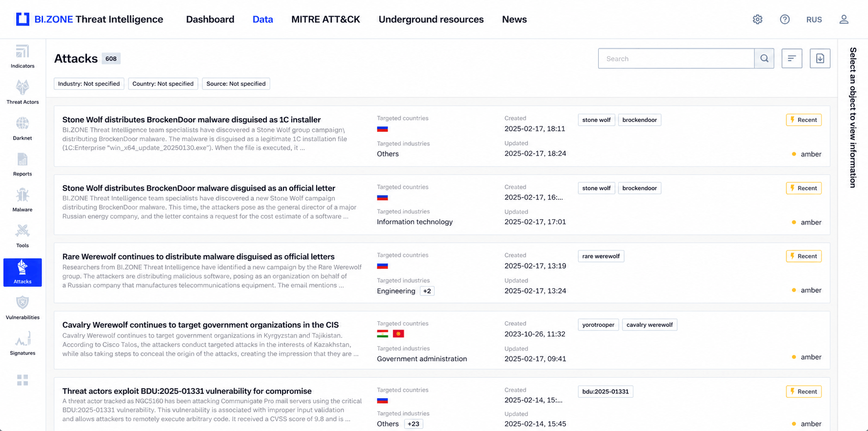Open the sort/filter list icon

point(792,59)
